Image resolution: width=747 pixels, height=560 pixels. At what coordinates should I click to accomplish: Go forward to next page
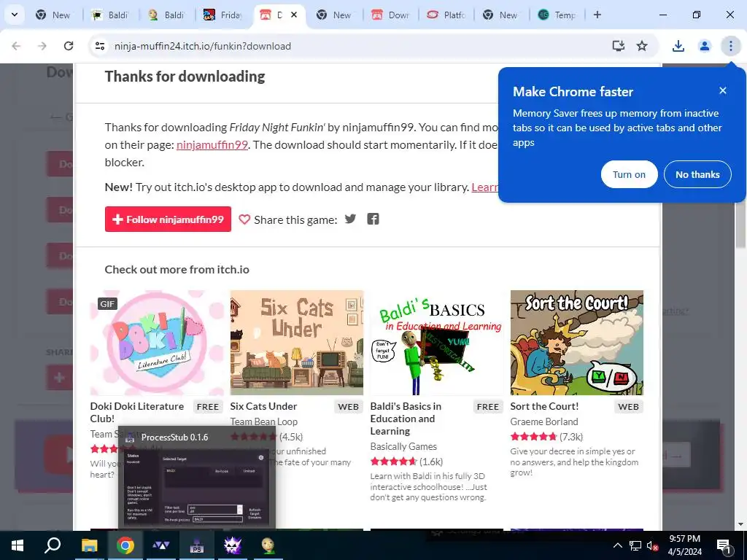42,46
